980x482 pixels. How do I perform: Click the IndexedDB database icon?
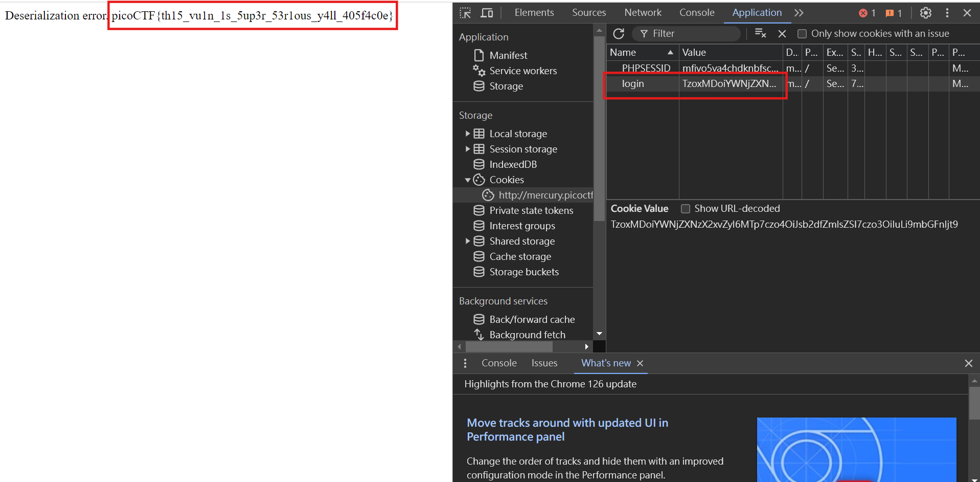pyautogui.click(x=479, y=164)
